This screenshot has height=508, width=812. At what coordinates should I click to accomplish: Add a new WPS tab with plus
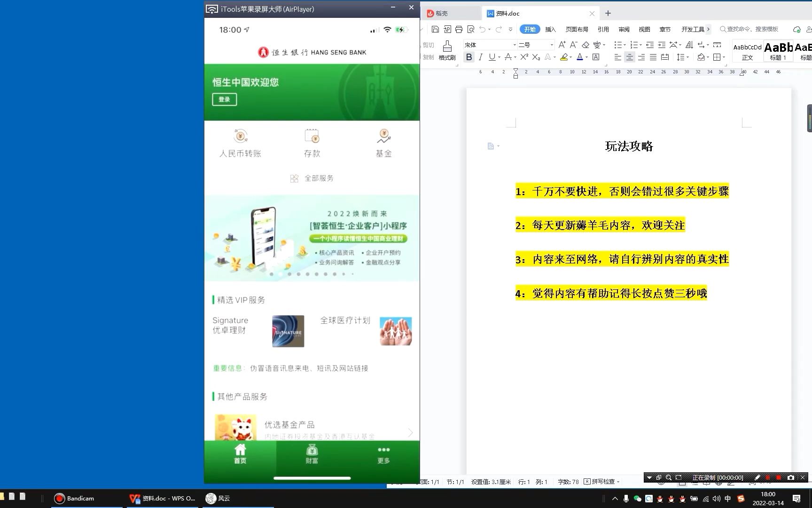pyautogui.click(x=608, y=13)
